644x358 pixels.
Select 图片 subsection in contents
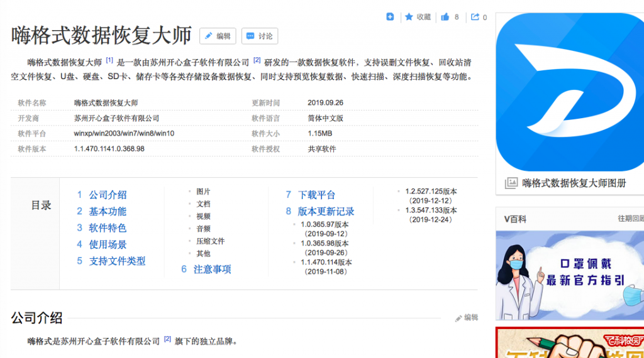click(203, 192)
